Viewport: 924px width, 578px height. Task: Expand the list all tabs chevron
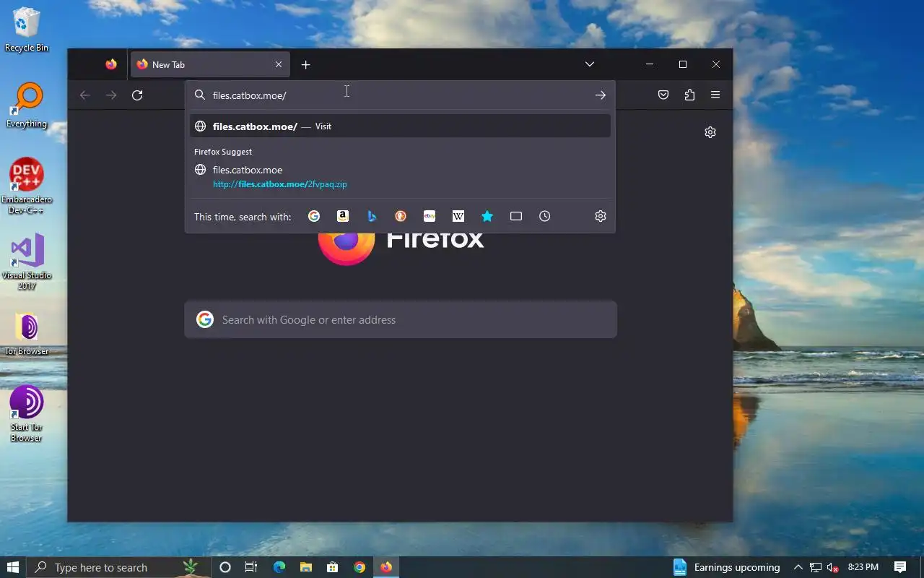pos(590,64)
